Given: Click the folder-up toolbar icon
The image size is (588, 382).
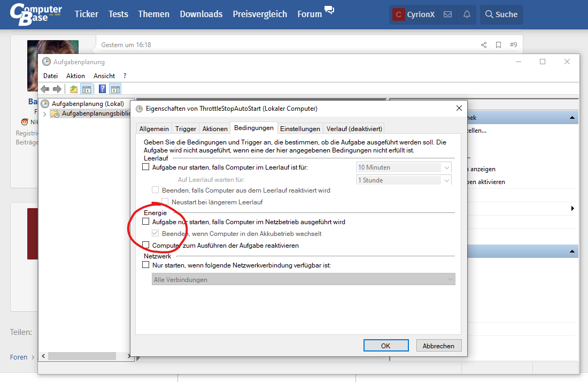Looking at the screenshot, I should 74,89.
